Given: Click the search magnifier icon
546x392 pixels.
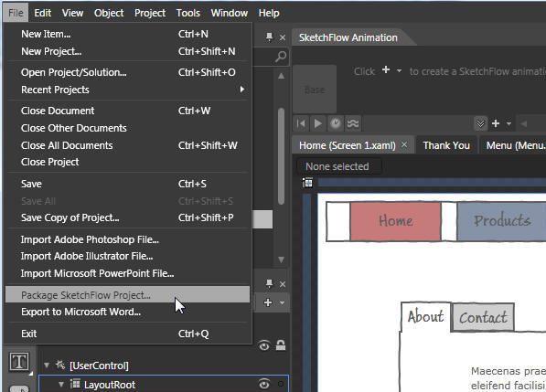Looking at the screenshot, I should pos(280,57).
